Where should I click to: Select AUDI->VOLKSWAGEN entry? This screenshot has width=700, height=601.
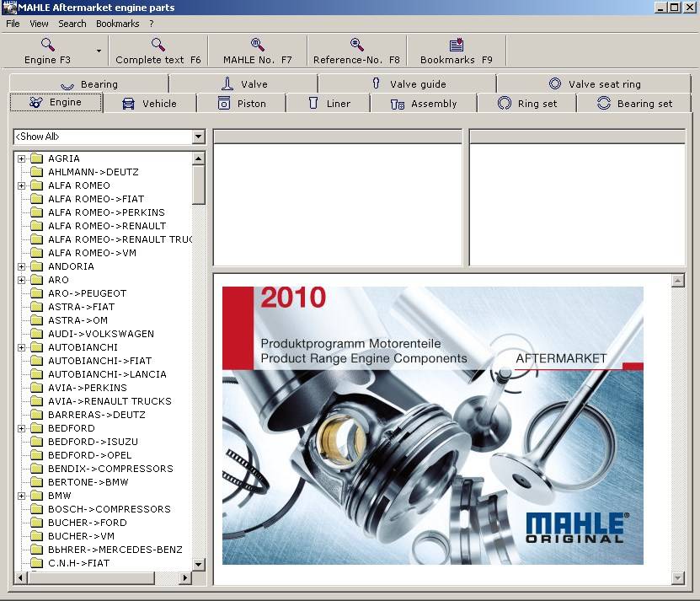(x=101, y=334)
